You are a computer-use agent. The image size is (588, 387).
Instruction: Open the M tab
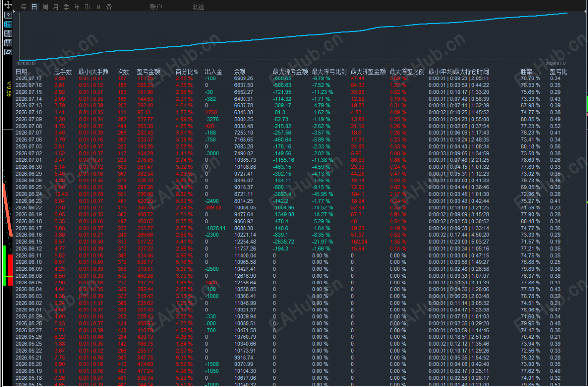tap(98, 7)
